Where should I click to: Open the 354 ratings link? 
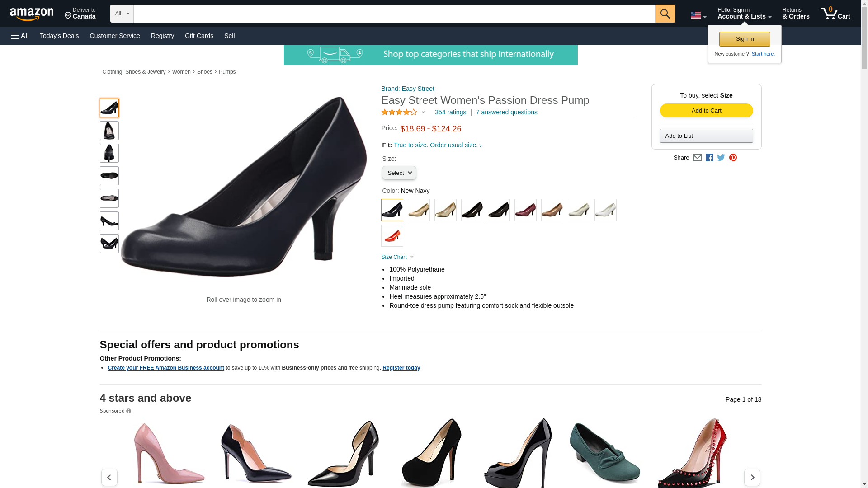(450, 112)
